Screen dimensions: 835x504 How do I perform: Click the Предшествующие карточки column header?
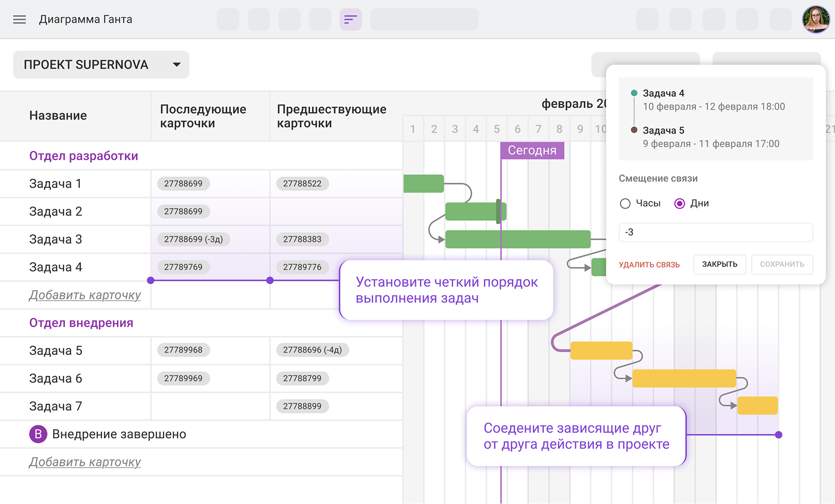(331, 116)
